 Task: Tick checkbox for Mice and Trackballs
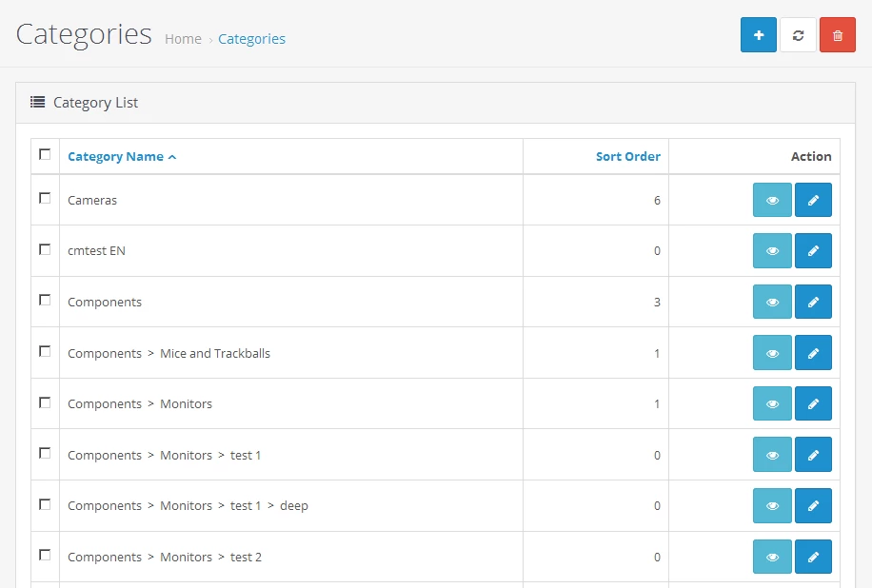[45, 351]
